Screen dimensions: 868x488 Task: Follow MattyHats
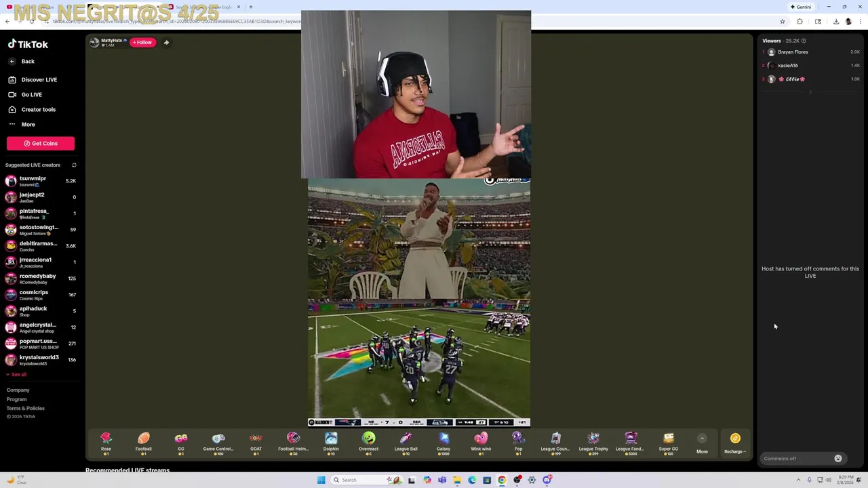(142, 43)
